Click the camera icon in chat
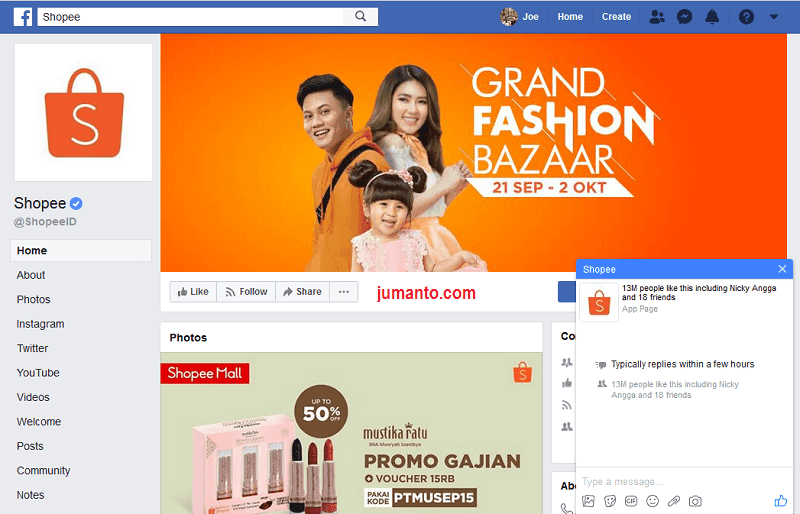Screen dimensions: 800x514 click(695, 501)
